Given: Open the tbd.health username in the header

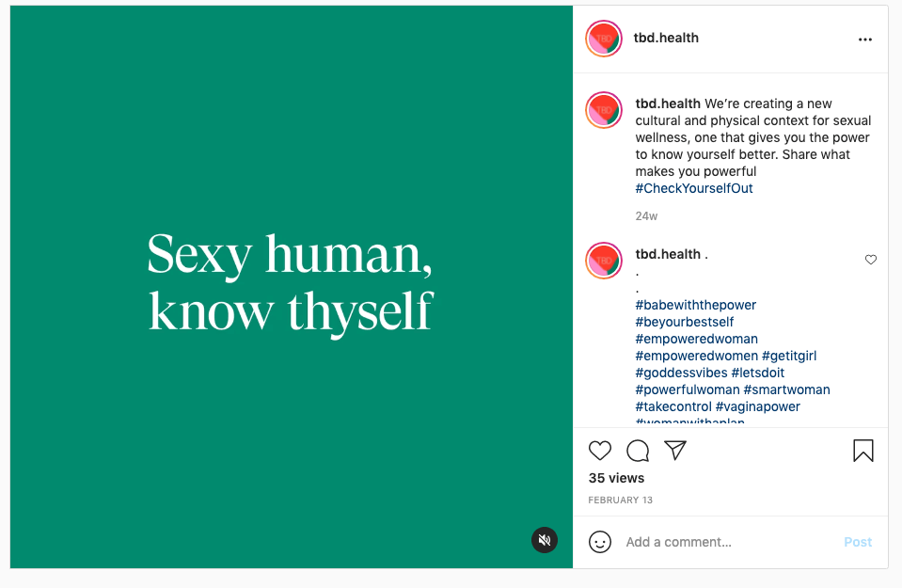Looking at the screenshot, I should (x=666, y=38).
